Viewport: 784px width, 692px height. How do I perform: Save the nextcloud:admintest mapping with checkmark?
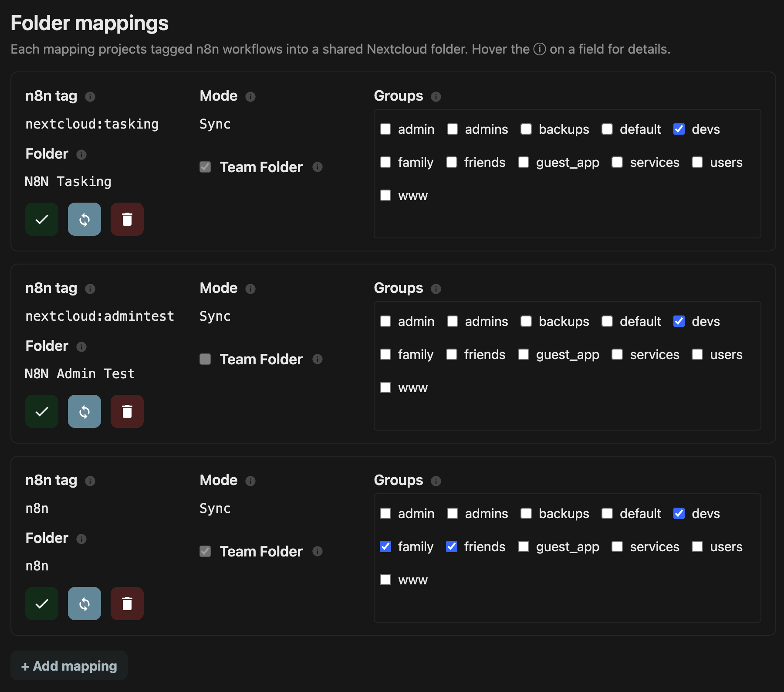click(x=42, y=411)
